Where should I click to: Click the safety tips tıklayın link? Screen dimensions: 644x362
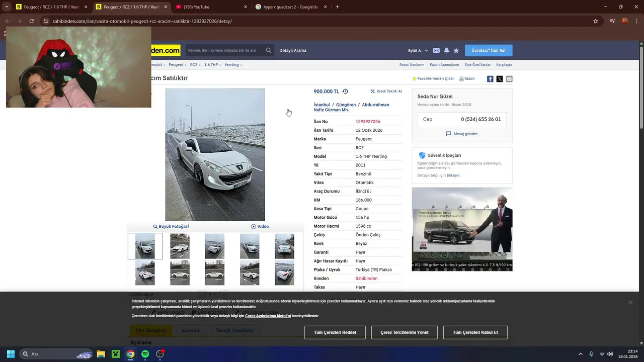(453, 175)
